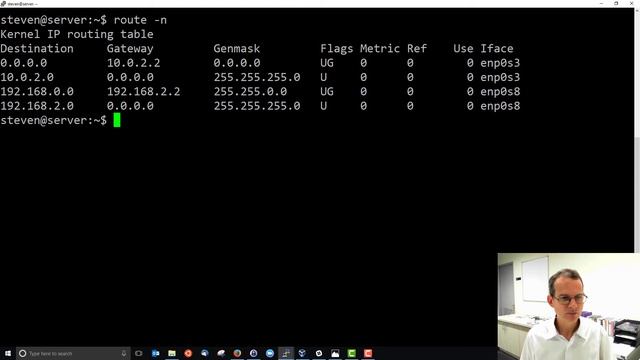Close the terminal window

631,3
